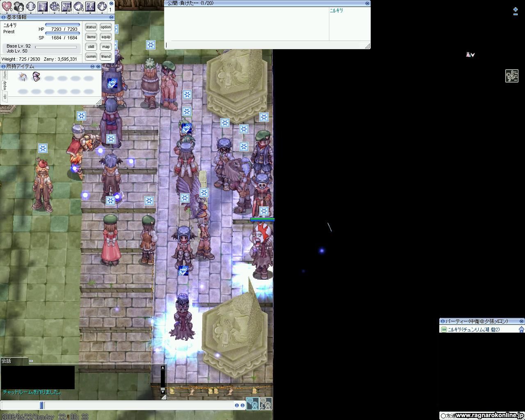Click the falling figure status icon at right
The image size is (525, 420).
(x=511, y=76)
